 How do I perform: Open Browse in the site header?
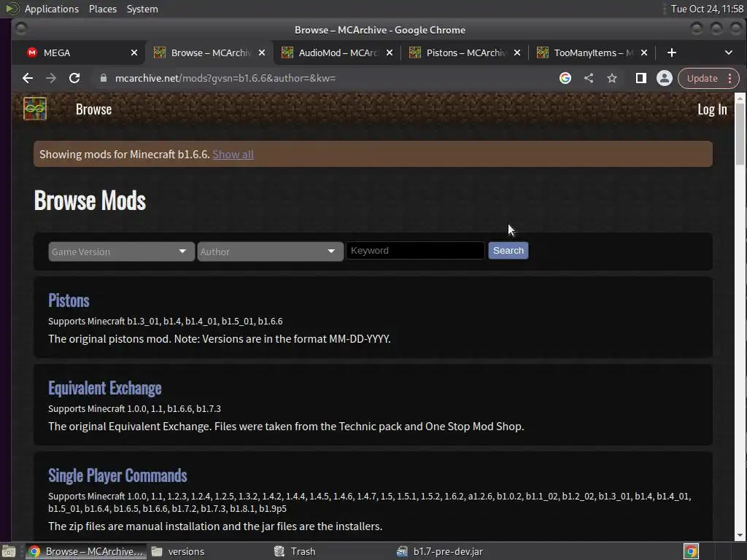point(93,109)
